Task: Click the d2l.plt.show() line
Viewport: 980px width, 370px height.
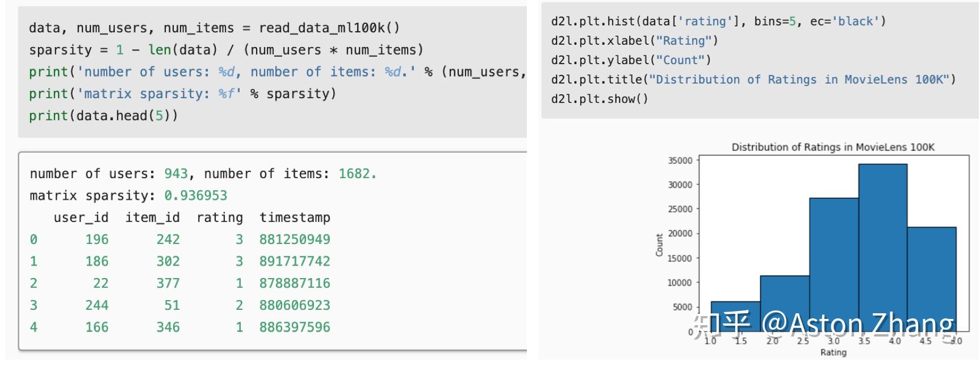Action: (599, 99)
